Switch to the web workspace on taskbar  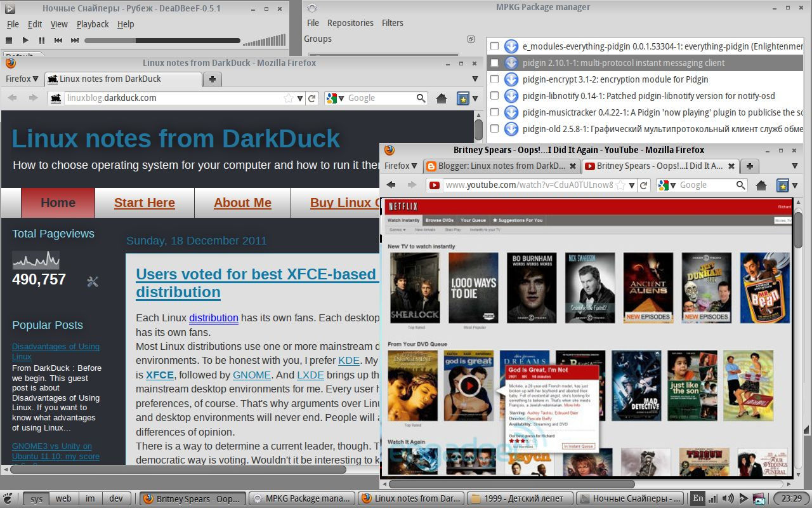[63, 498]
